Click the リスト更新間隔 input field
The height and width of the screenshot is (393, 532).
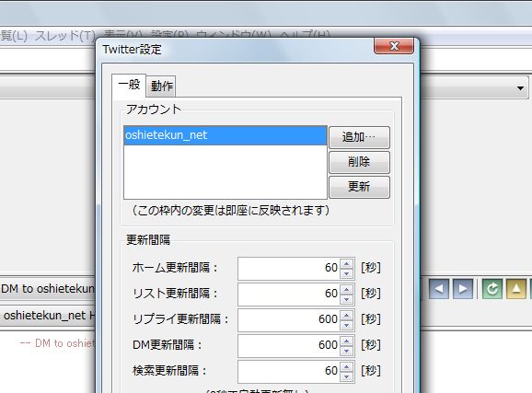[288, 294]
